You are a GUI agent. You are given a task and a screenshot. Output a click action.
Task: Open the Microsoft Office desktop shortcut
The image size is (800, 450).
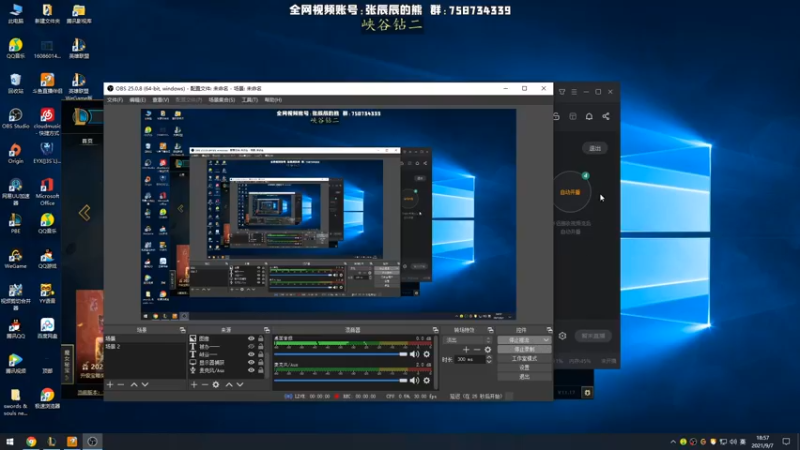click(x=47, y=191)
